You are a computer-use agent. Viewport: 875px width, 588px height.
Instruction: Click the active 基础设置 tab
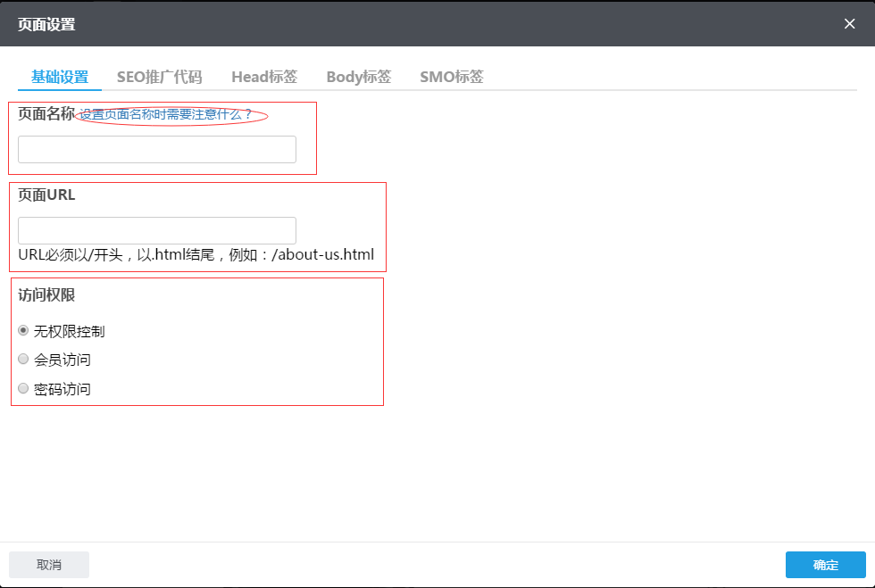tap(59, 77)
